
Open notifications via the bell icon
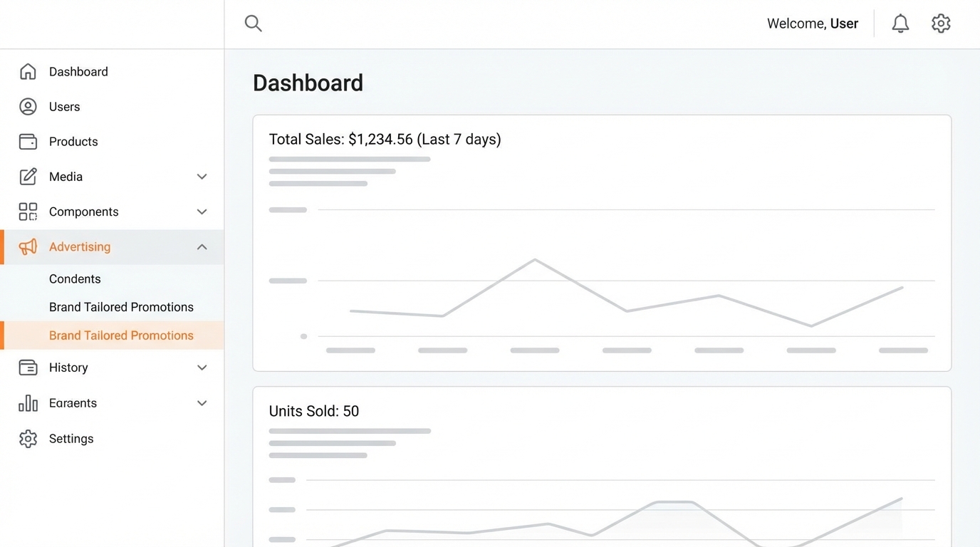(x=900, y=23)
